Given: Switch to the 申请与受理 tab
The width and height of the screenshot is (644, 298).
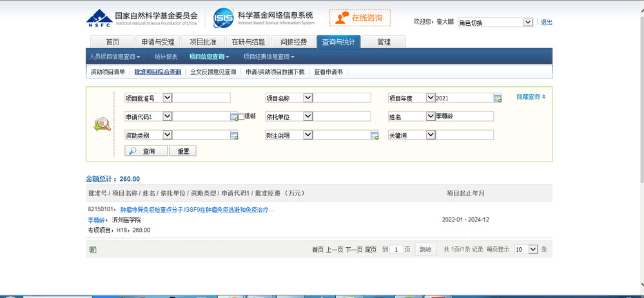Looking at the screenshot, I should (158, 42).
